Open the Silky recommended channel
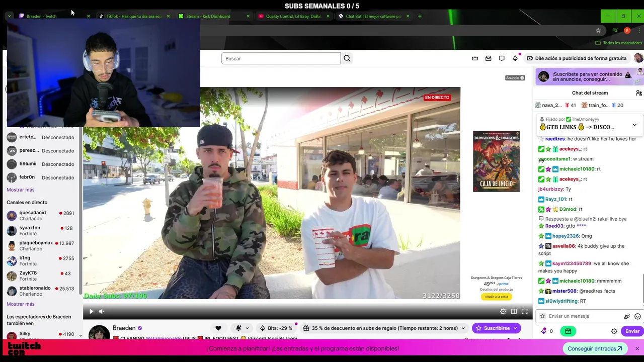Image resolution: width=644 pixels, height=362 pixels. 40,335
